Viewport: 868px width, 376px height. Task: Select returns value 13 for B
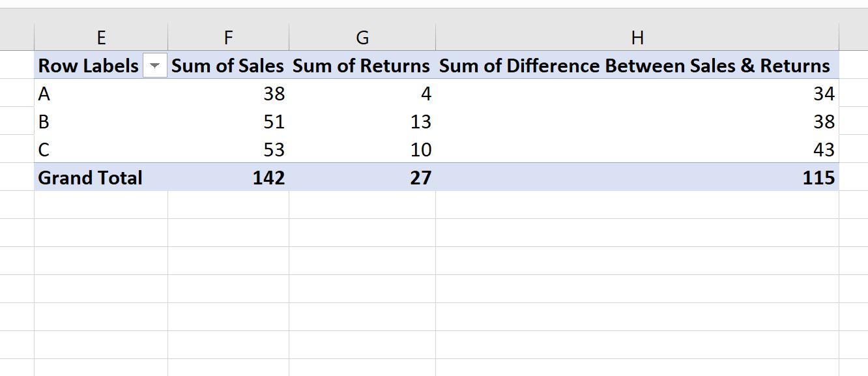coord(362,122)
